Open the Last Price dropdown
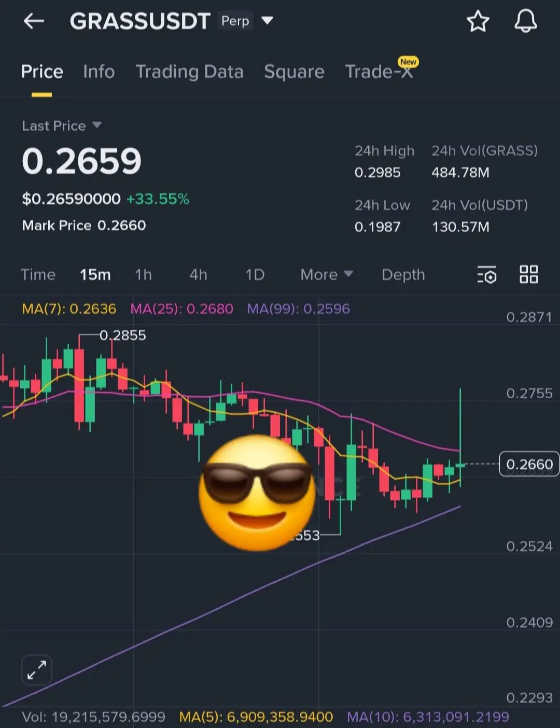 click(x=62, y=125)
